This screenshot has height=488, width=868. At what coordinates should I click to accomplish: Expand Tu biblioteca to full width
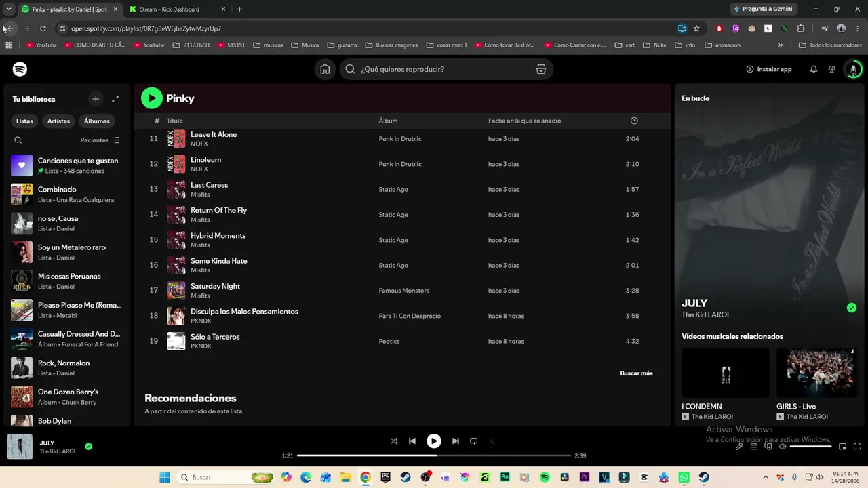[x=115, y=99]
